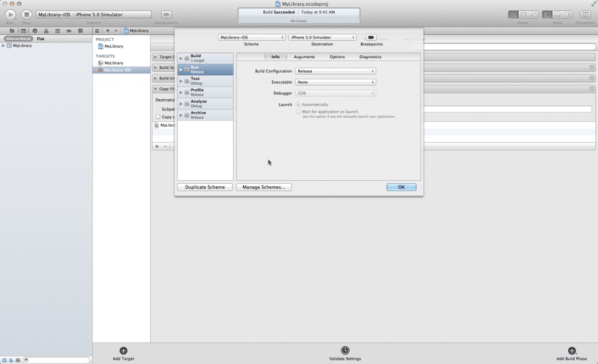Open the Destination dropdown iPhone 5.0 Simulator
Image resolution: width=598 pixels, height=364 pixels.
[x=322, y=37]
